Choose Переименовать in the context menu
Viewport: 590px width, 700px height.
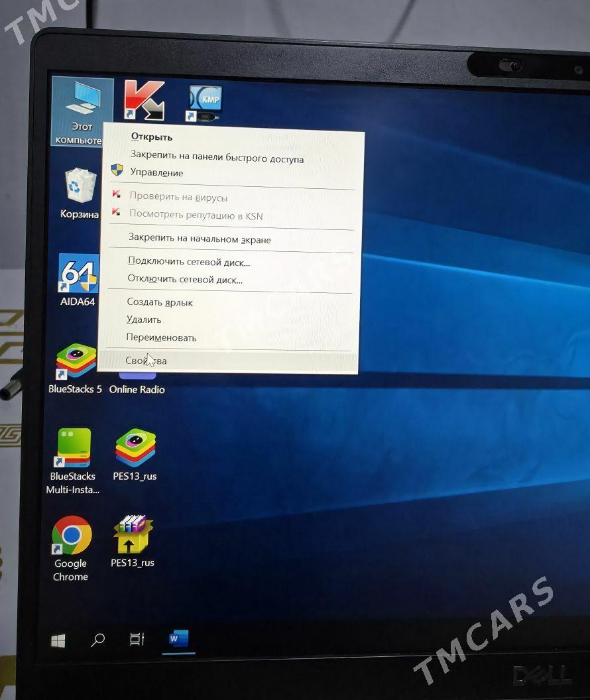229,337
